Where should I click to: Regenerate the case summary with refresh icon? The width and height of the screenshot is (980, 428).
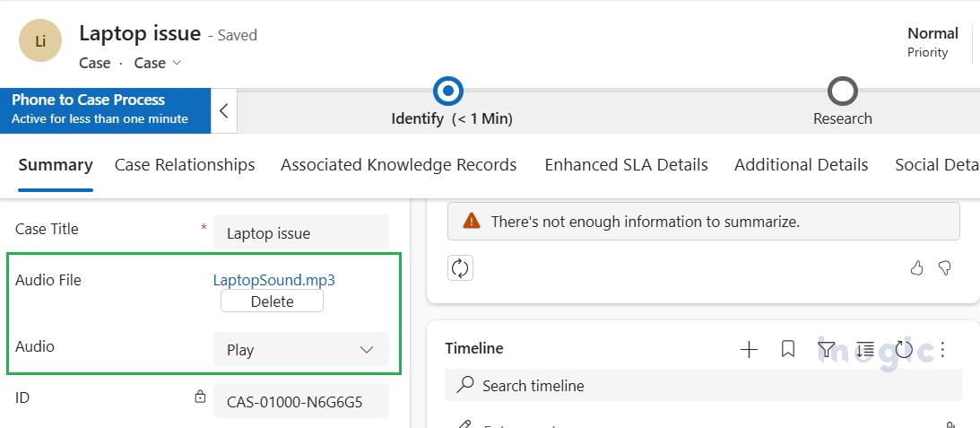(460, 268)
